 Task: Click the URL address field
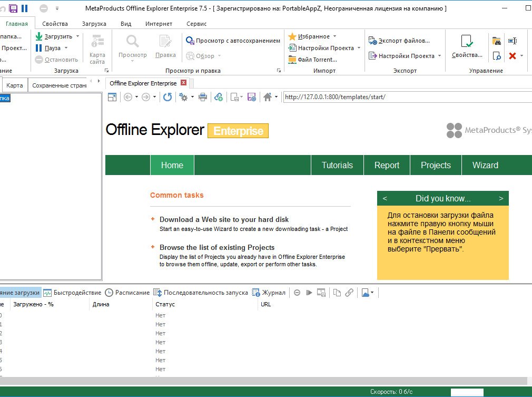tap(407, 97)
